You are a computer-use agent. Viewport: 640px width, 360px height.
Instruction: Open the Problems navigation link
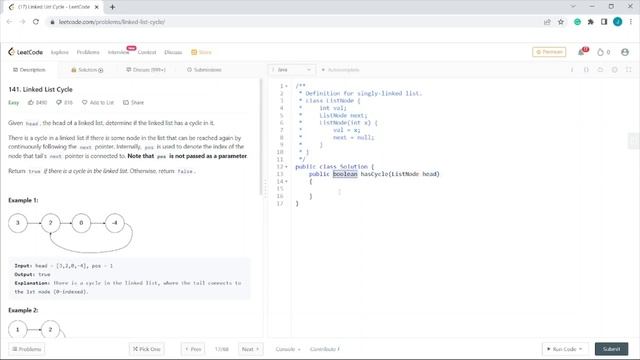tap(88, 52)
